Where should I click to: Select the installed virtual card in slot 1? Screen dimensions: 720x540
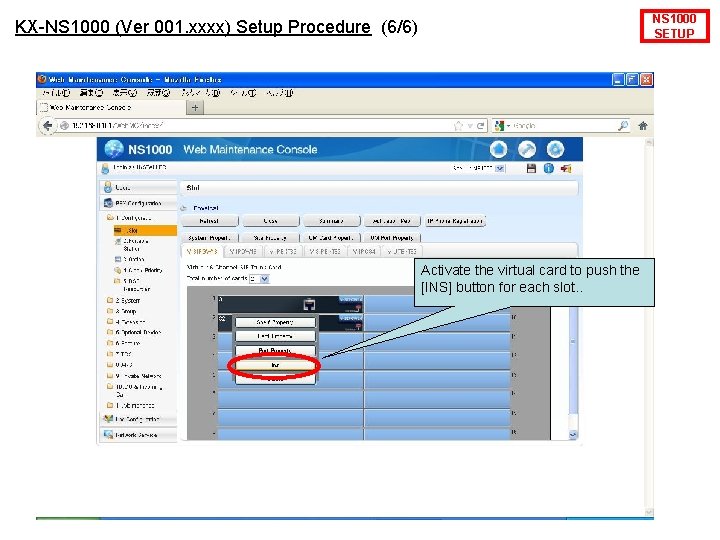(x=290, y=304)
